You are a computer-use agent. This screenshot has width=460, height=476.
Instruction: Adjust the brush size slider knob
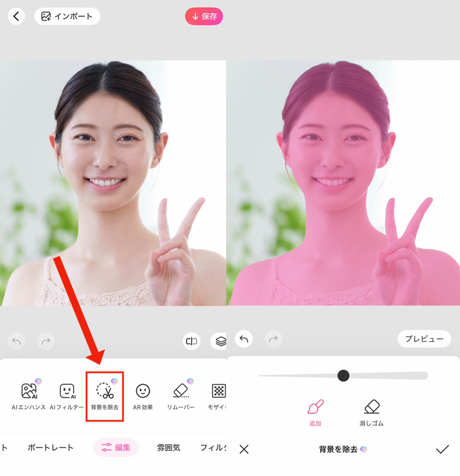pos(343,376)
